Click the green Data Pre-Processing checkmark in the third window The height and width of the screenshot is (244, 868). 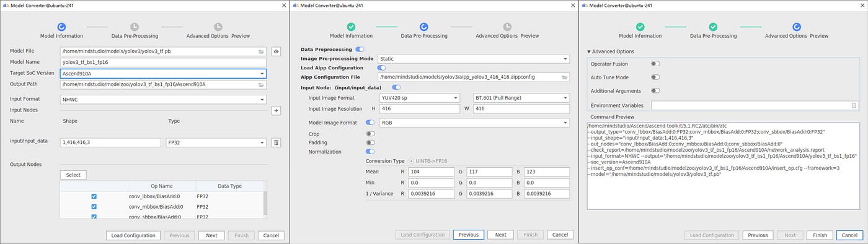[713, 27]
